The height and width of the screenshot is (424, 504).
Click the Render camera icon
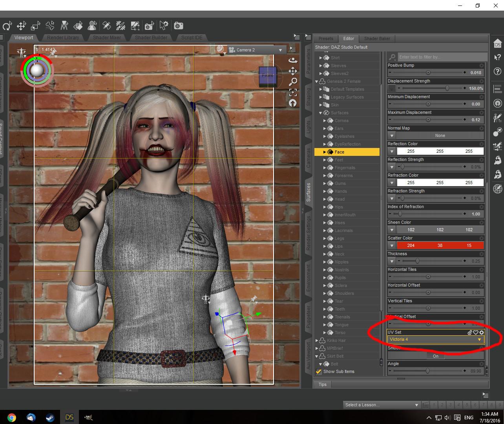[x=179, y=26]
